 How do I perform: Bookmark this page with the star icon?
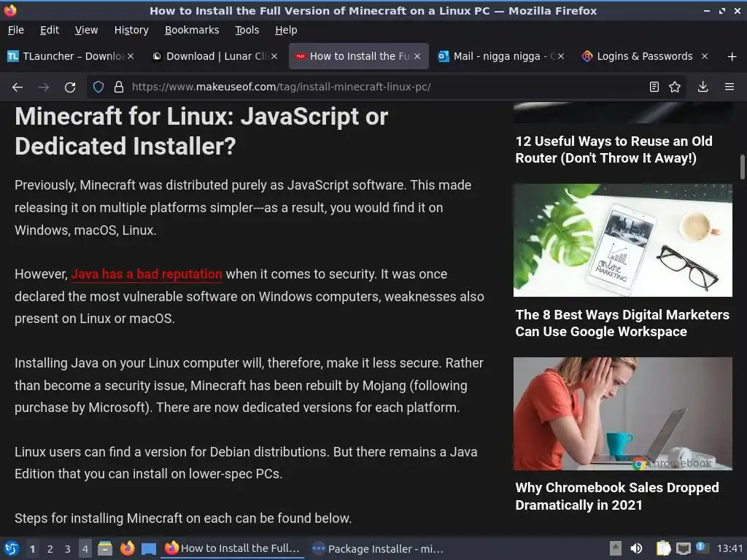[x=675, y=87]
